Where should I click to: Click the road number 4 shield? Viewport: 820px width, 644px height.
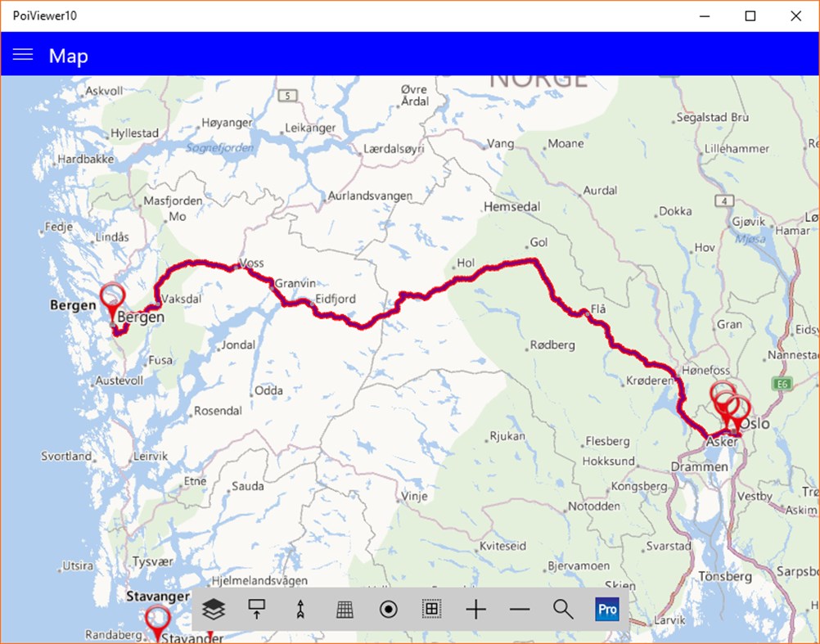point(724,200)
